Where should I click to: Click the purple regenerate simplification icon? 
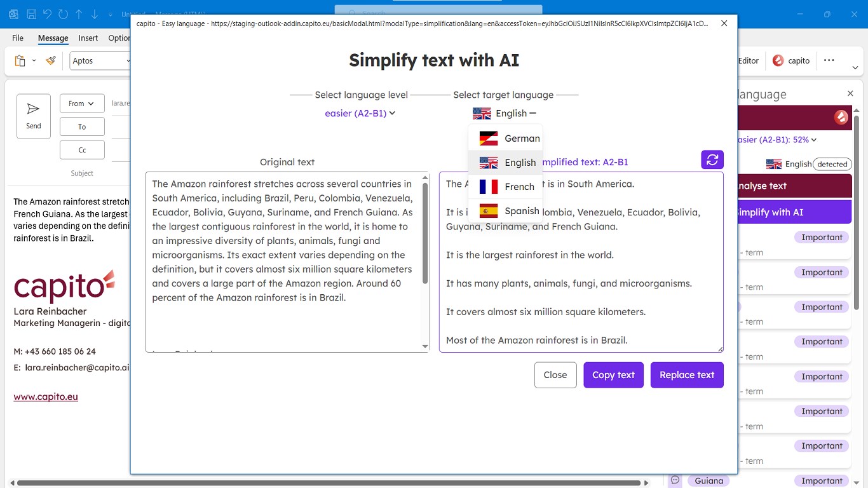(x=712, y=159)
